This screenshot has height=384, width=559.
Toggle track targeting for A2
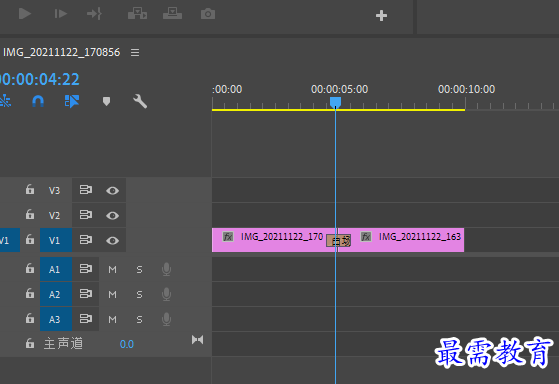(x=56, y=294)
